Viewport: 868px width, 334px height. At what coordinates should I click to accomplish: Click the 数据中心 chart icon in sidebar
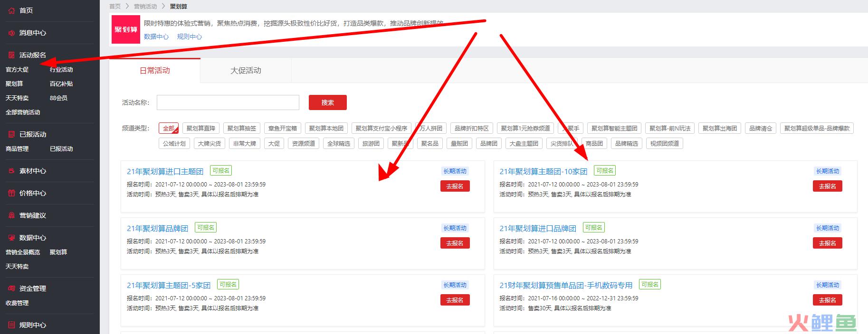point(11,238)
